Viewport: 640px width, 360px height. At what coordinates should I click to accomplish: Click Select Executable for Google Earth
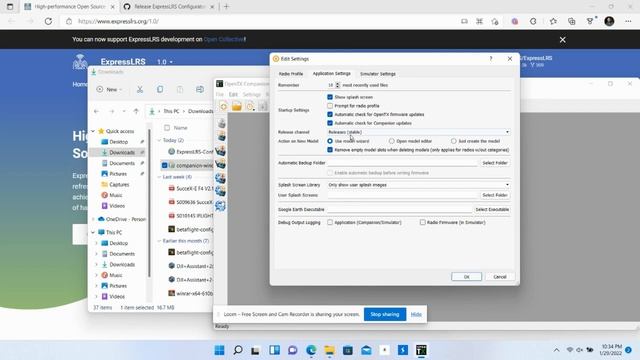(492, 209)
